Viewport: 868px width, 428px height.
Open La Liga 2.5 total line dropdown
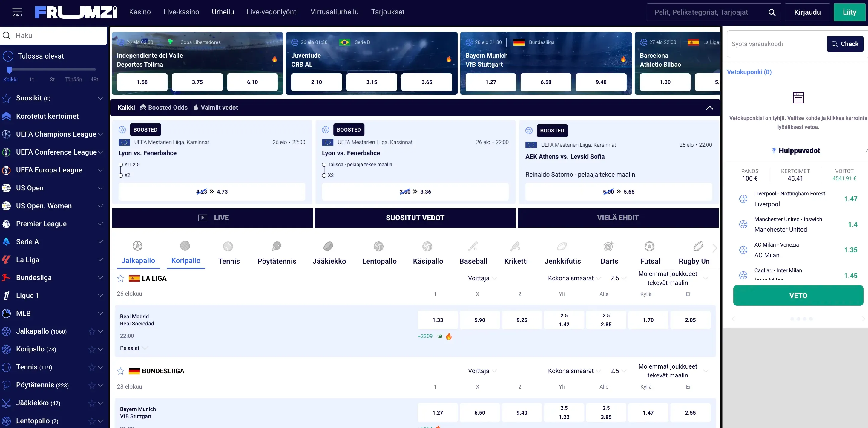(x=618, y=278)
